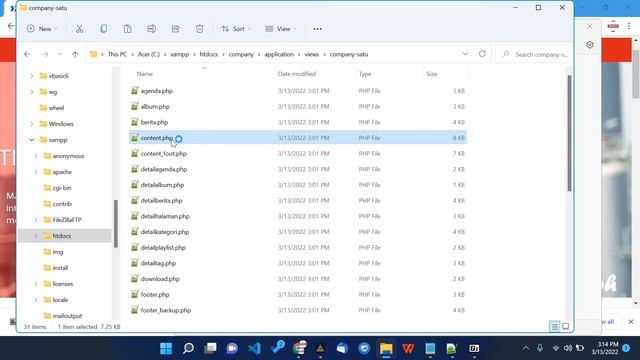
Task: Show hidden tray icons chevron
Action: point(526,348)
